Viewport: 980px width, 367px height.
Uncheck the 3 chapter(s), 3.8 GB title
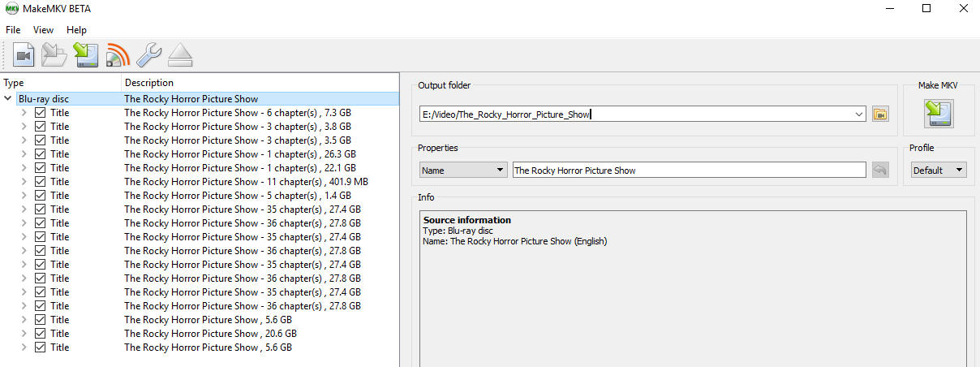[40, 127]
